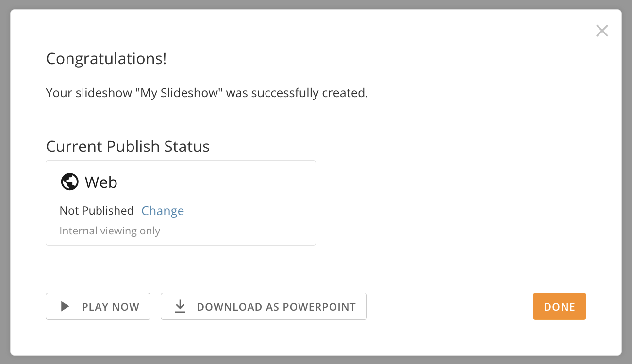Select the Current Publish Status section header
The width and height of the screenshot is (632, 364).
[x=128, y=146]
